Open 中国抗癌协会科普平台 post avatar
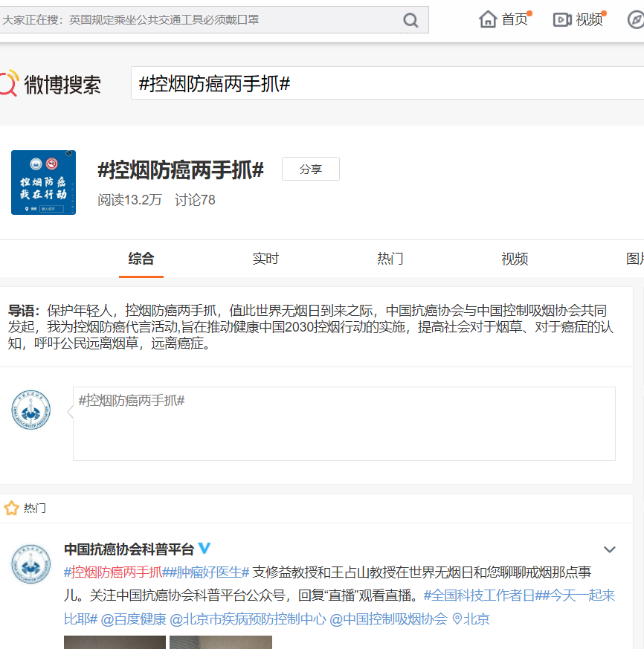The height and width of the screenshot is (649, 644). coord(30,564)
